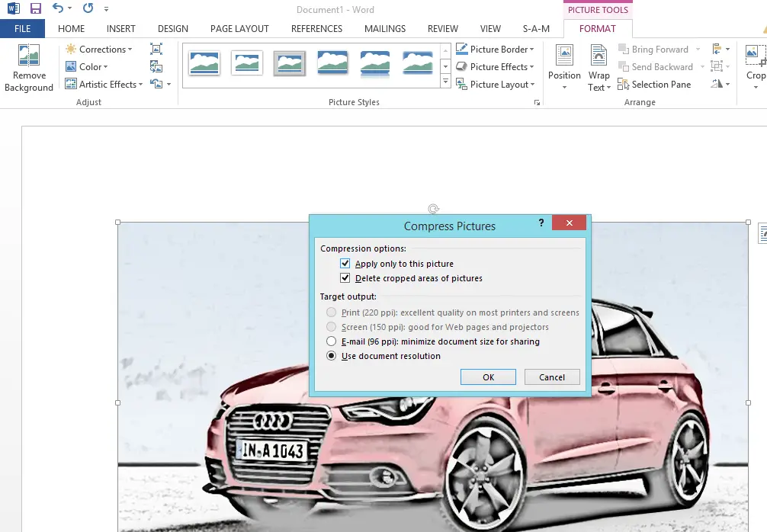This screenshot has height=532, width=767.
Task: Select the Crop tool
Action: (756, 61)
